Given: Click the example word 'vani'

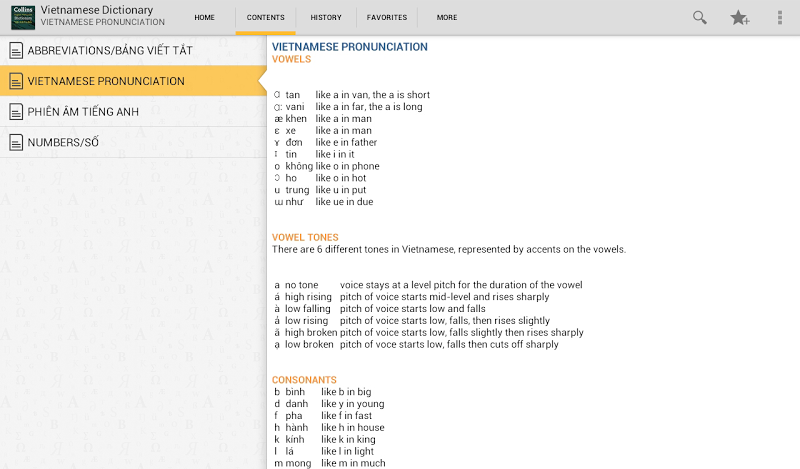Looking at the screenshot, I should pyautogui.click(x=295, y=107).
